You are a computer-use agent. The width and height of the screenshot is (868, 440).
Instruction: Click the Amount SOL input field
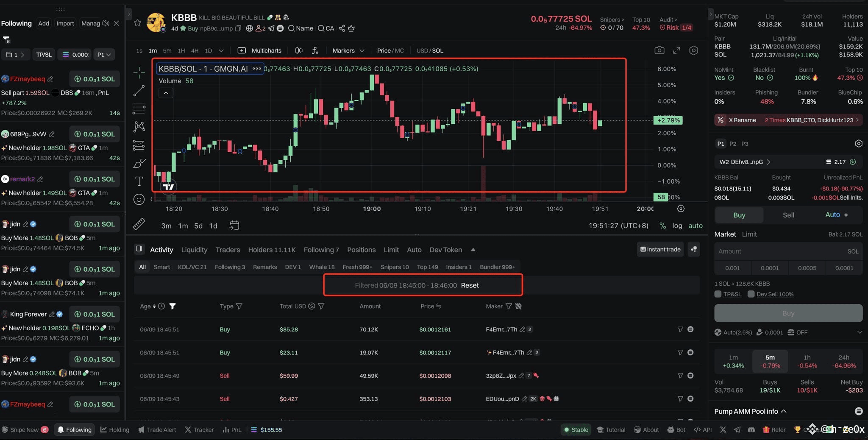pyautogui.click(x=788, y=251)
